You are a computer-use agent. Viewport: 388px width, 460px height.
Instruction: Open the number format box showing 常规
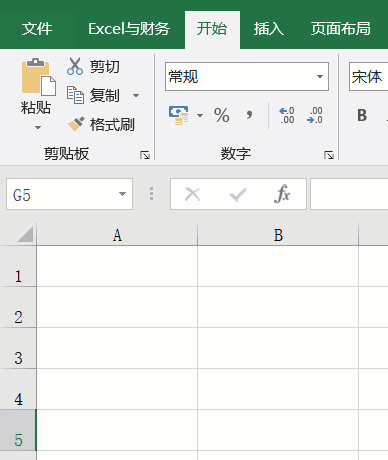[x=247, y=76]
